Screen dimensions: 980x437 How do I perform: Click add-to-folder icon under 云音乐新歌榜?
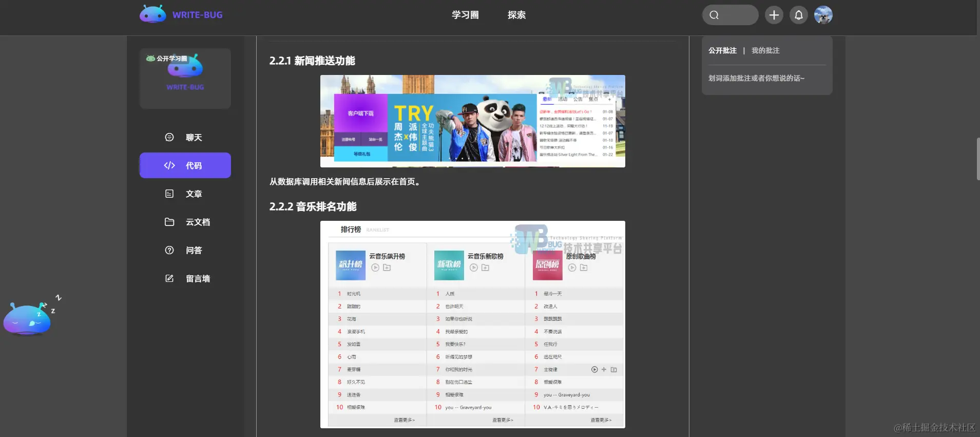pyautogui.click(x=486, y=268)
